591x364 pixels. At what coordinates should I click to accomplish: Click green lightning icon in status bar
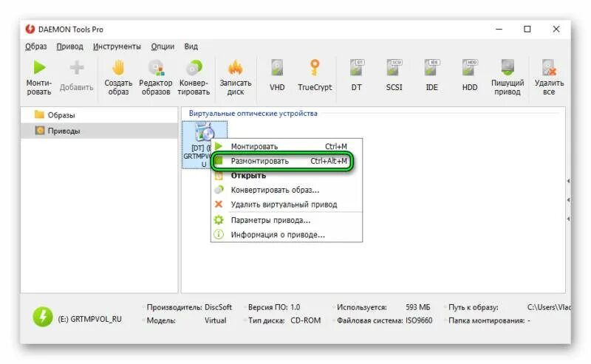pos(43,316)
